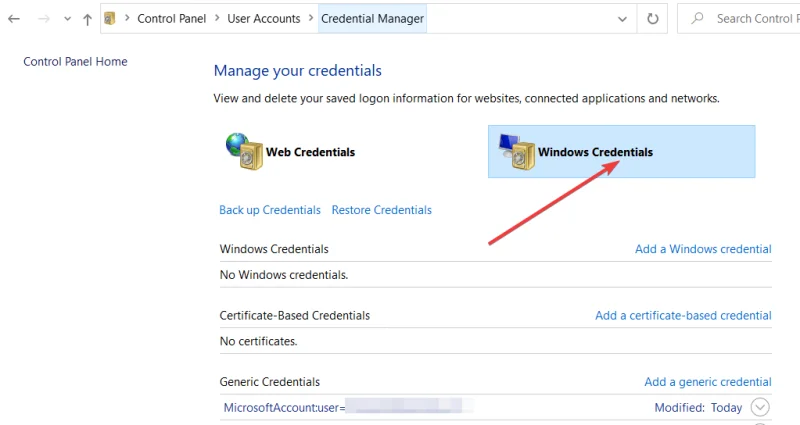The width and height of the screenshot is (800, 425).
Task: Open the recent locations dropdown arrow
Action: (67, 19)
